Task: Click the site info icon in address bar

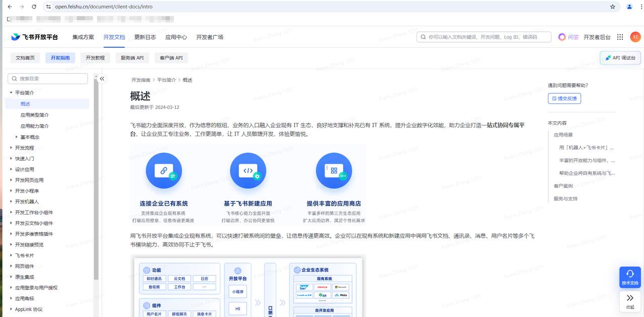Action: (48, 7)
